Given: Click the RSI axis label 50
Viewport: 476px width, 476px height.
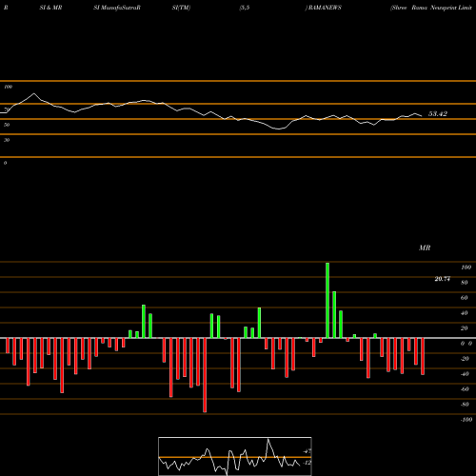Looking at the screenshot, I should pos(7,125).
